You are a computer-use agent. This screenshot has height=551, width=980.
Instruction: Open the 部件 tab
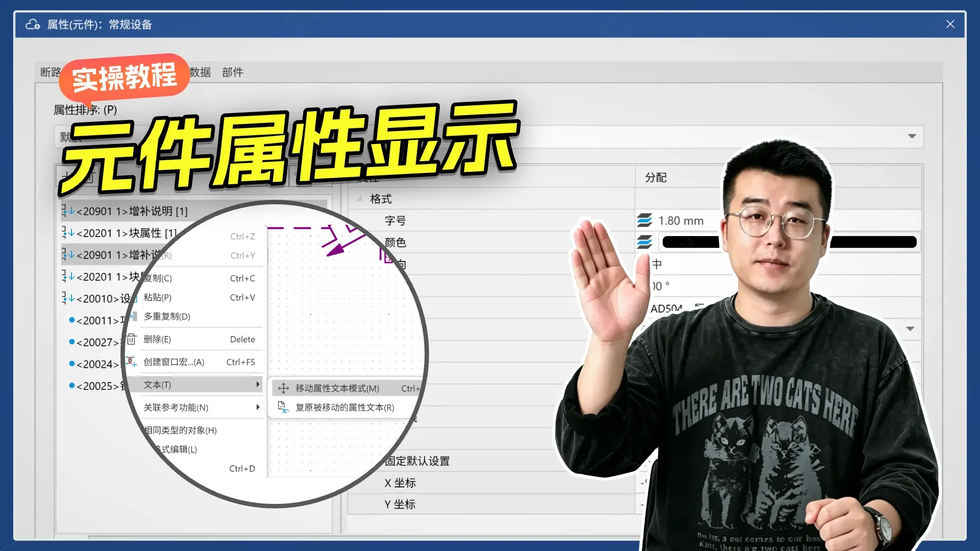click(x=232, y=72)
